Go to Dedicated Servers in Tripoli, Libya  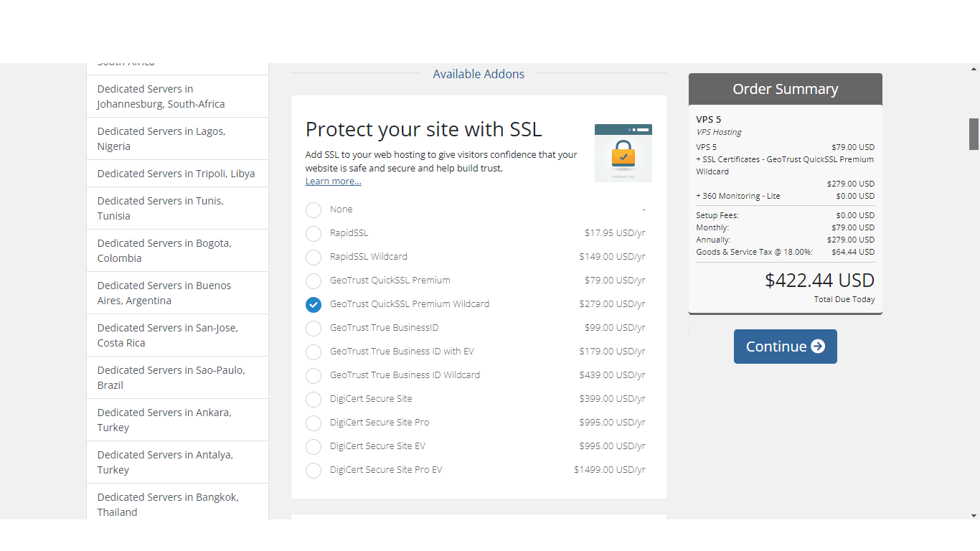(177, 174)
